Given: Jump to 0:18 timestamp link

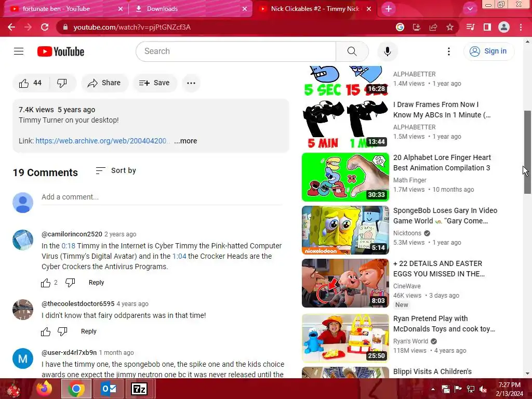Looking at the screenshot, I should (68, 246).
